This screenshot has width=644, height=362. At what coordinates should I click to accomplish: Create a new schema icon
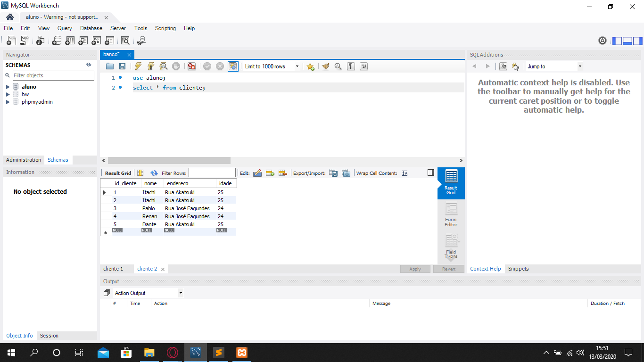coord(57,41)
